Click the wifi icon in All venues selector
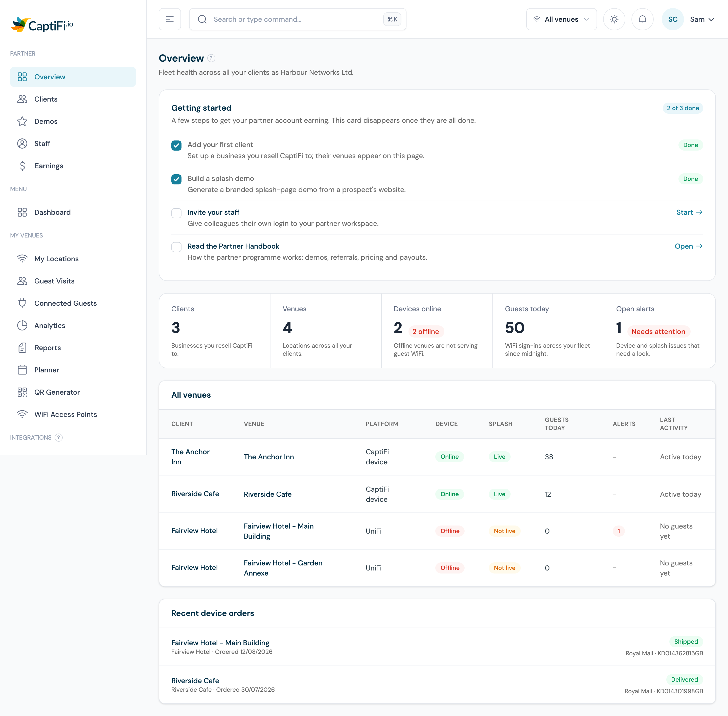This screenshot has width=728, height=716. point(537,19)
